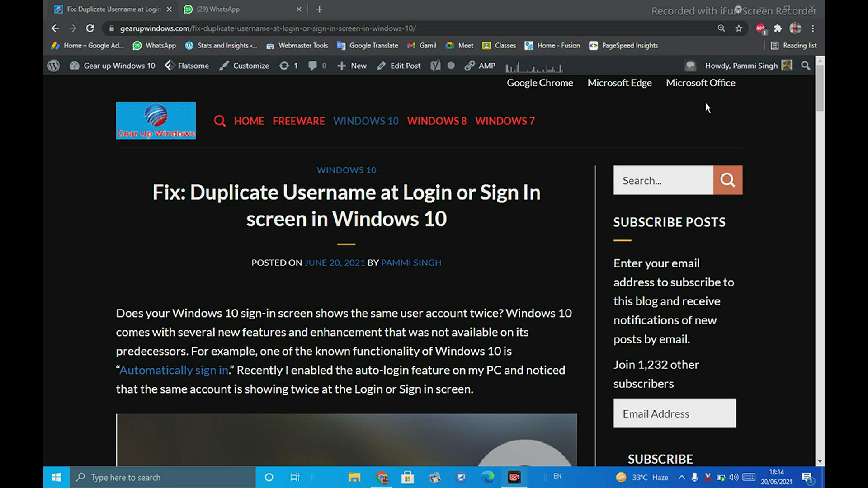Viewport: 868px width, 488px height.
Task: Open the updates icon showing 1
Action: pyautogui.click(x=288, y=66)
